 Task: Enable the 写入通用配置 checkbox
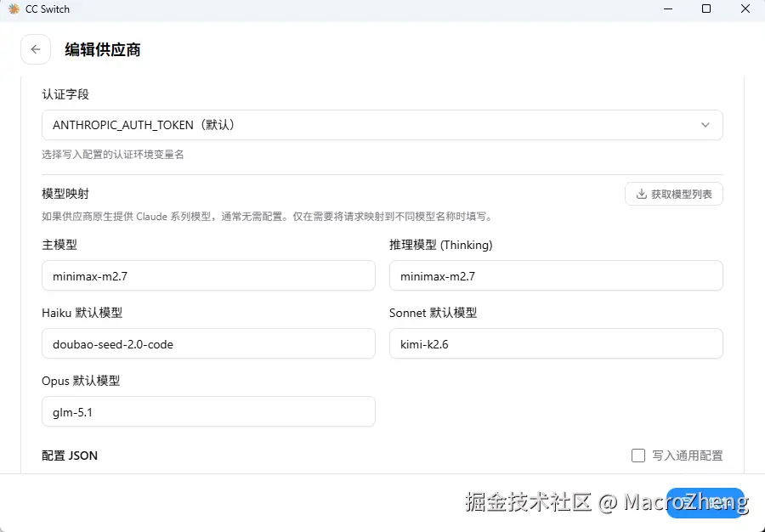tap(638, 456)
